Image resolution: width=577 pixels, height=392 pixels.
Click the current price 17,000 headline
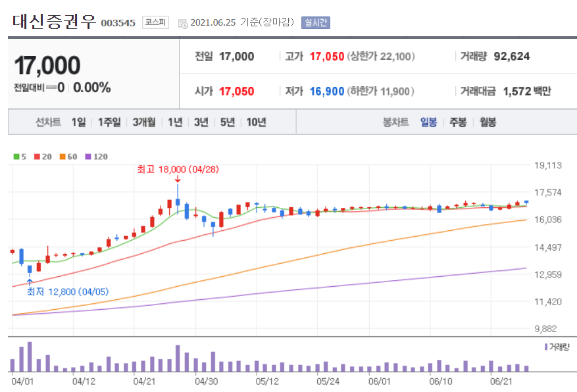click(x=47, y=66)
